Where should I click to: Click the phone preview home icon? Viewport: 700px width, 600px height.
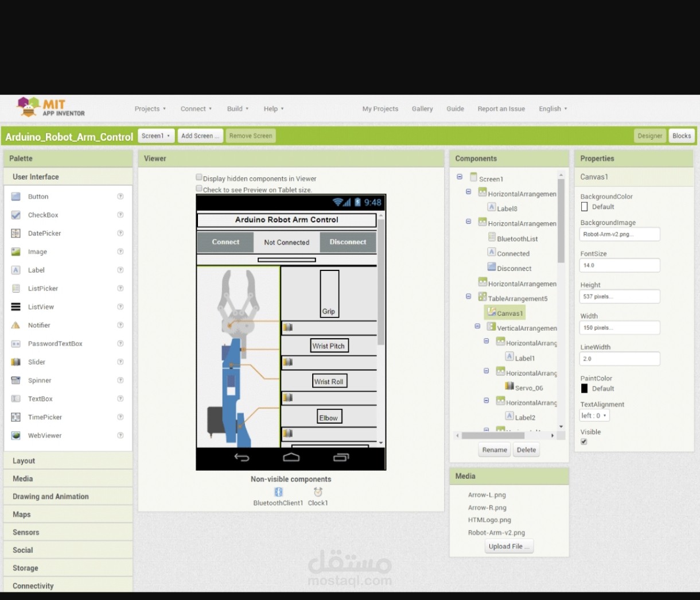pos(291,458)
